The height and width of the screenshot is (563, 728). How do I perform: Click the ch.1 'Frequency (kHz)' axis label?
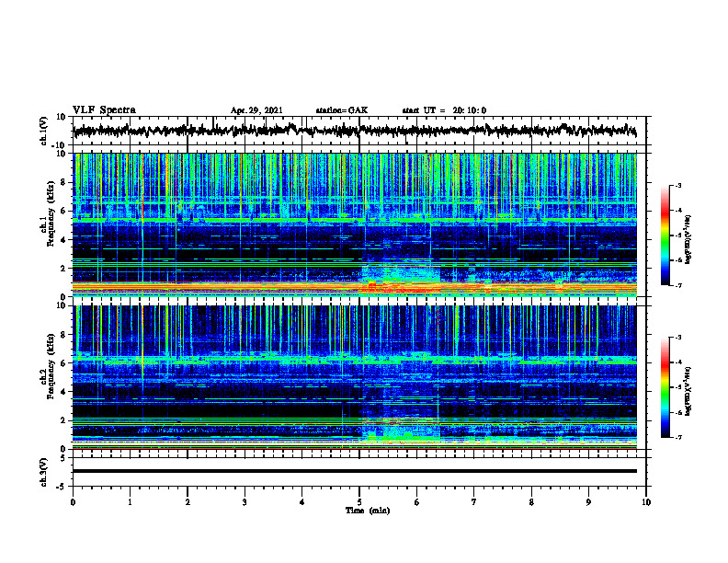tap(51, 214)
